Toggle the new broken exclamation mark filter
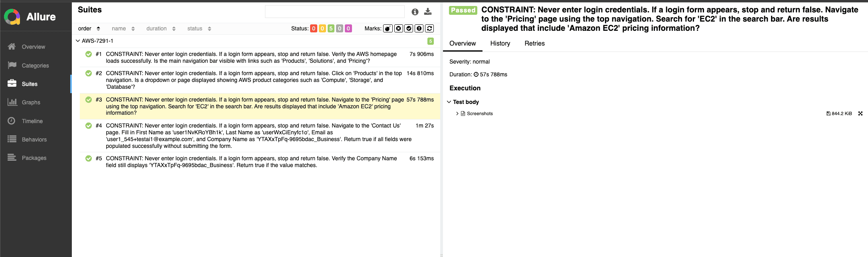The height and width of the screenshot is (257, 868). pyautogui.click(x=419, y=28)
